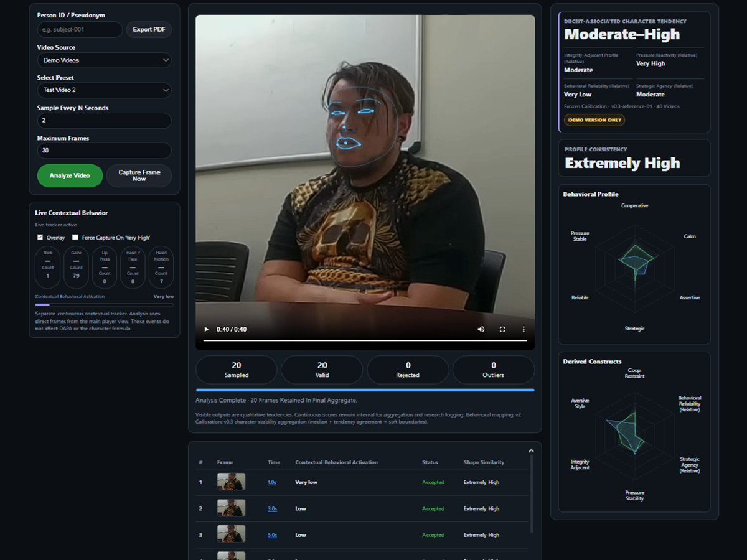Click the 'Extremely High' profile consistency value
Viewport: 747px width, 560px height.
(622, 163)
